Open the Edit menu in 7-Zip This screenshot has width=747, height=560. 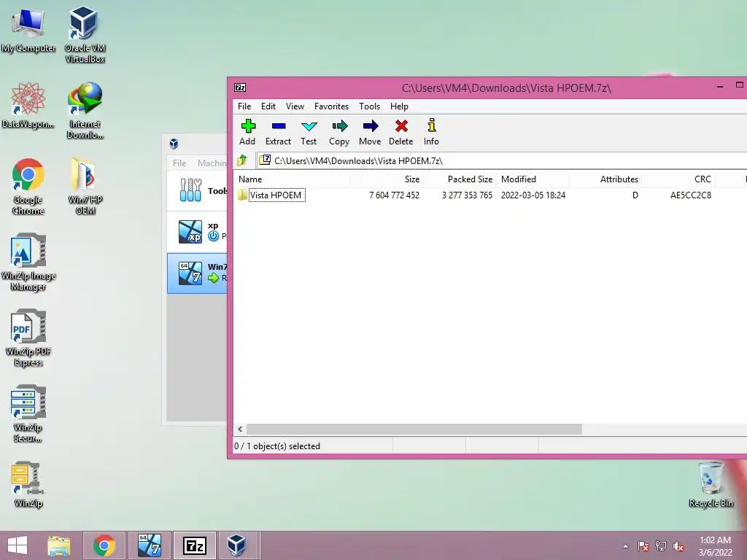click(x=268, y=106)
